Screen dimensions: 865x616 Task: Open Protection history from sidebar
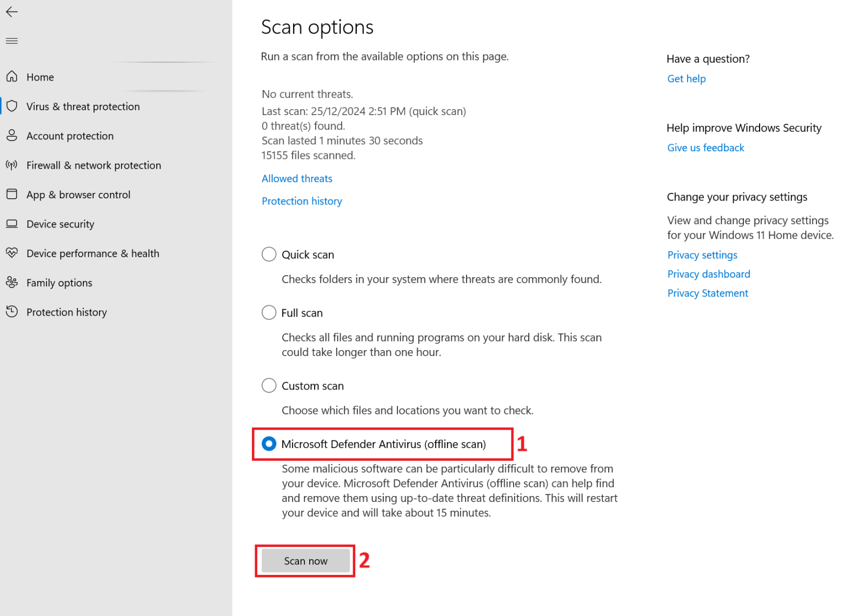(66, 312)
